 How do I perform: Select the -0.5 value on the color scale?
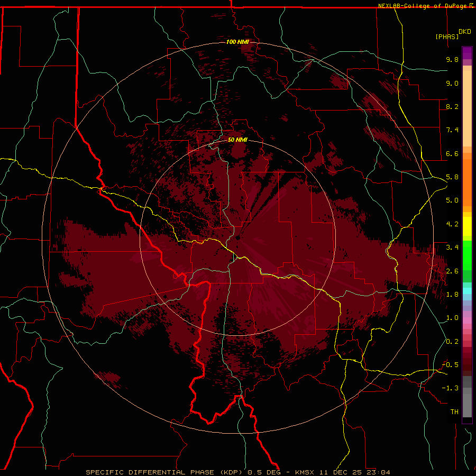click(450, 365)
